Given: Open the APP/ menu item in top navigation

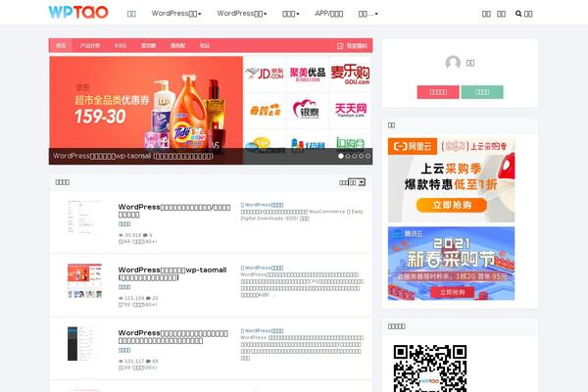Looking at the screenshot, I should tap(329, 14).
